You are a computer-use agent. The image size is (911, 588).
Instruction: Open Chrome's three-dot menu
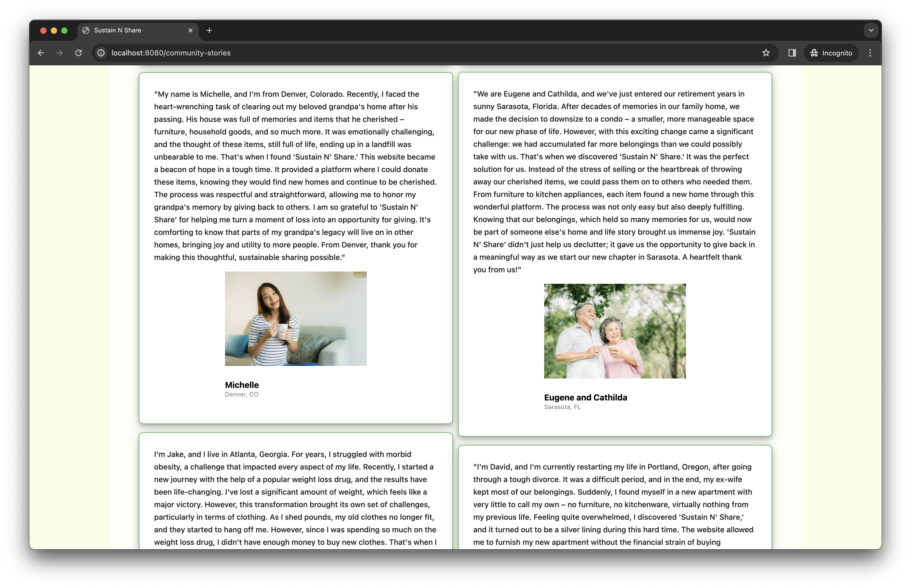click(x=870, y=53)
